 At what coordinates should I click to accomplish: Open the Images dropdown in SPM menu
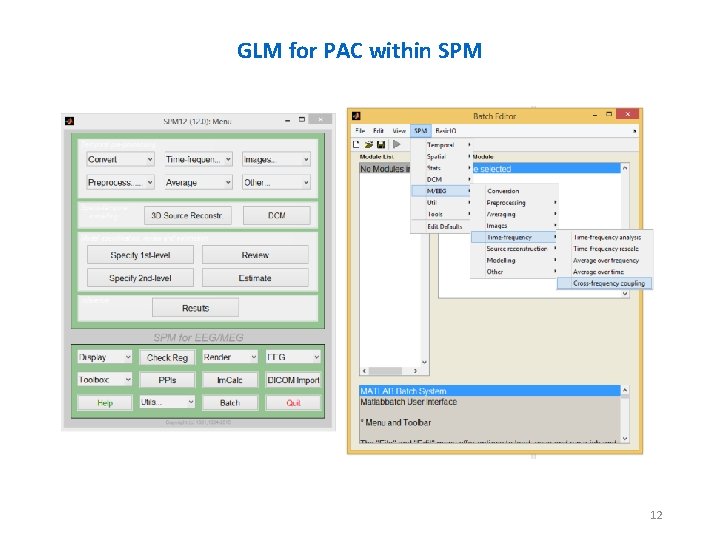(x=276, y=159)
